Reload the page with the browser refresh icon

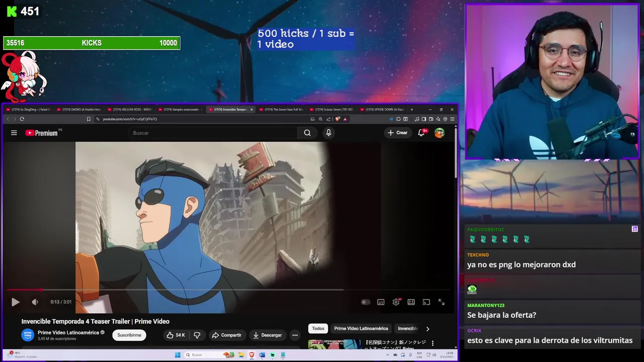pos(22,119)
